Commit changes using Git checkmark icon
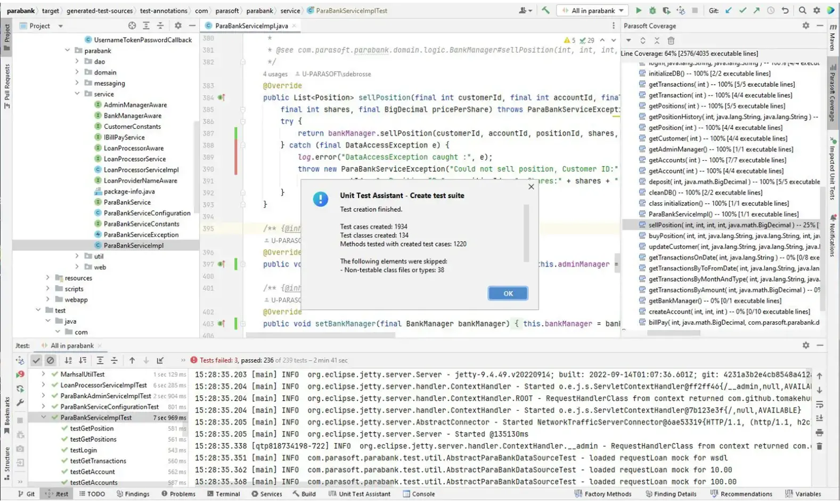Viewport: 840px width, 504px height. tap(743, 11)
